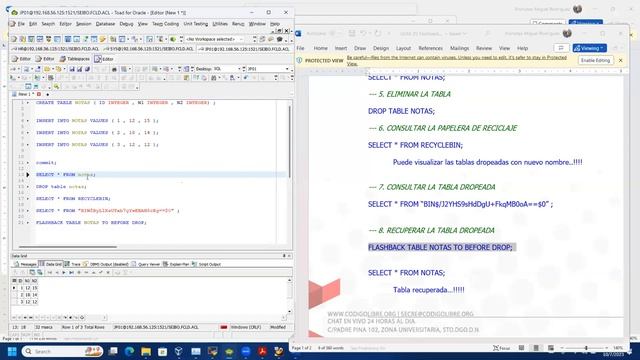The height and width of the screenshot is (360, 640).
Task: Click 'Row 1 of 3 Total Rows' status text
Action: click(83, 327)
